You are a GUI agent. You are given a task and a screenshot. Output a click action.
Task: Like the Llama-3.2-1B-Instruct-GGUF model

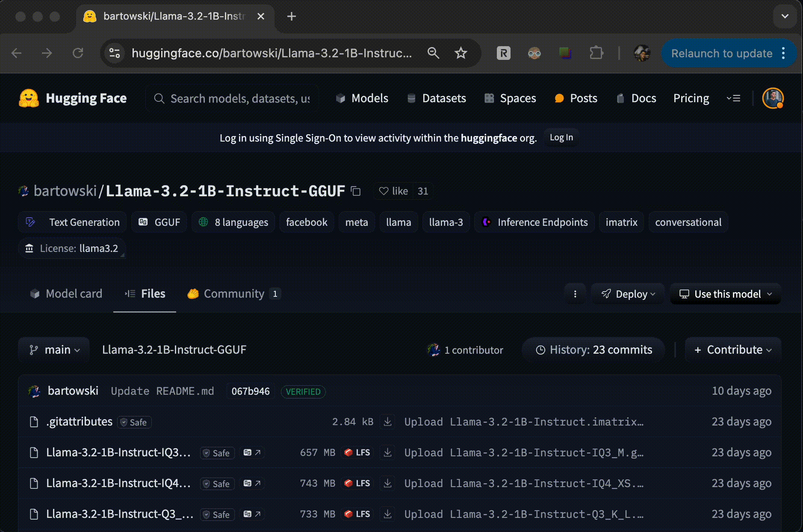[394, 191]
